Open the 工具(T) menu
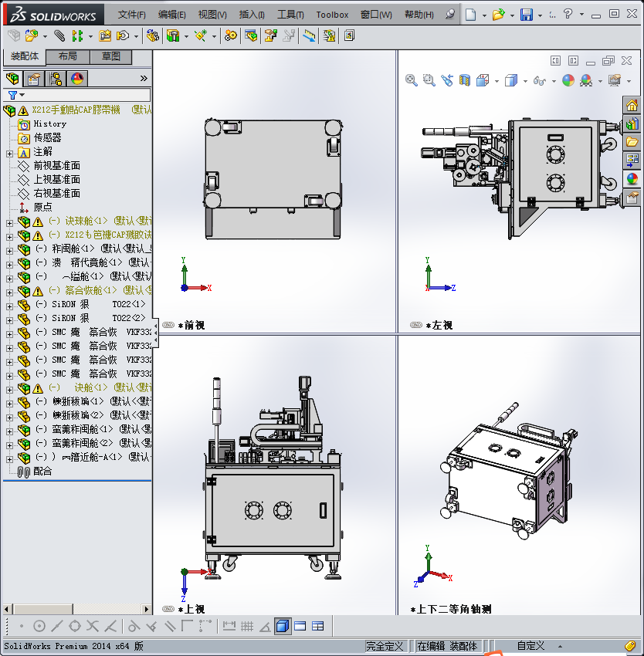This screenshot has height=656, width=644. click(290, 15)
